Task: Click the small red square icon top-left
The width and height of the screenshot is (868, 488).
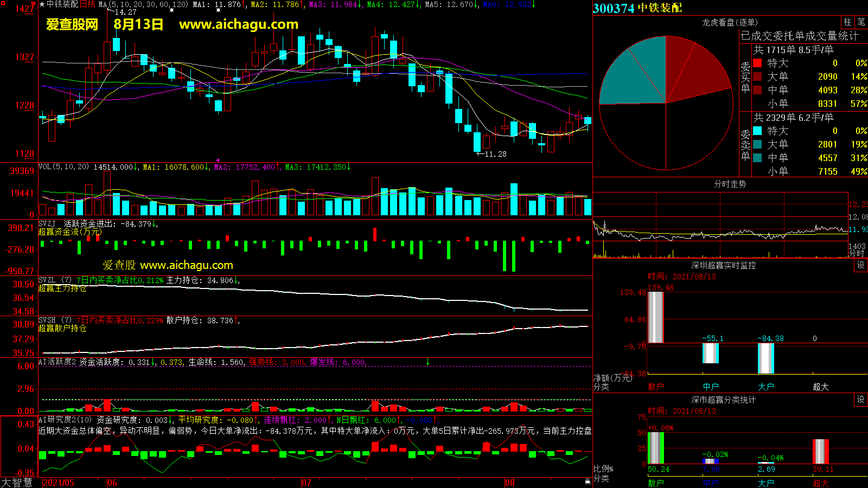Action: pos(3,3)
